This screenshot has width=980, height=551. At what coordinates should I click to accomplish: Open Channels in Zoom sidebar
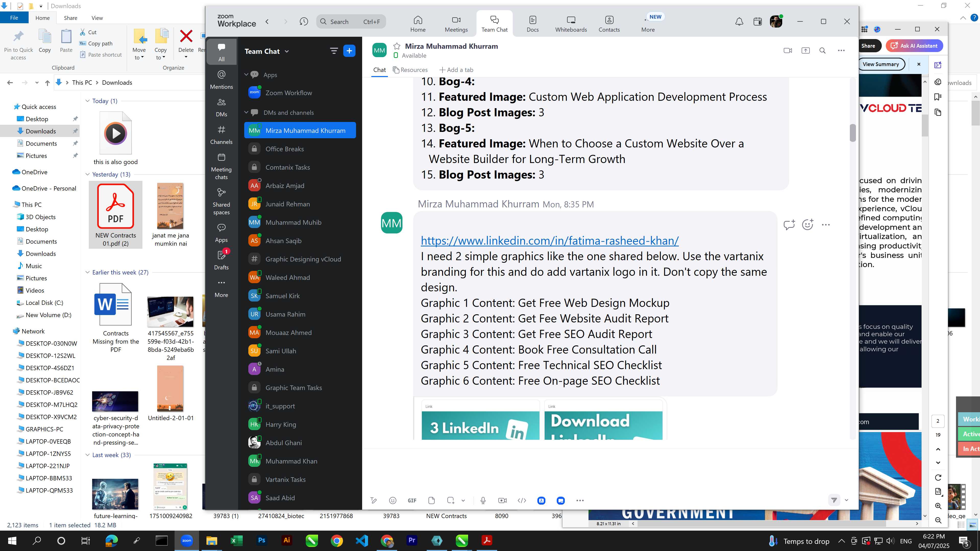coord(222,135)
